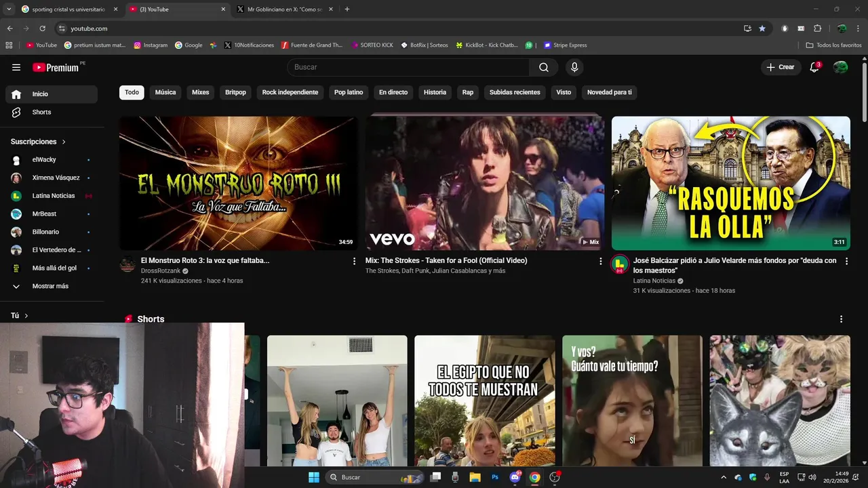
Task: Click the Windows taskbar search box
Action: [x=374, y=477]
